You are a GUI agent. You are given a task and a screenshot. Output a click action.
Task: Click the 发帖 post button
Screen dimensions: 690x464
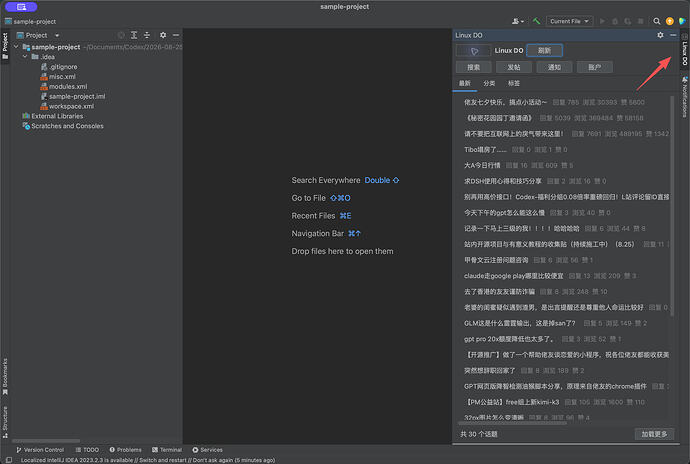pos(514,67)
